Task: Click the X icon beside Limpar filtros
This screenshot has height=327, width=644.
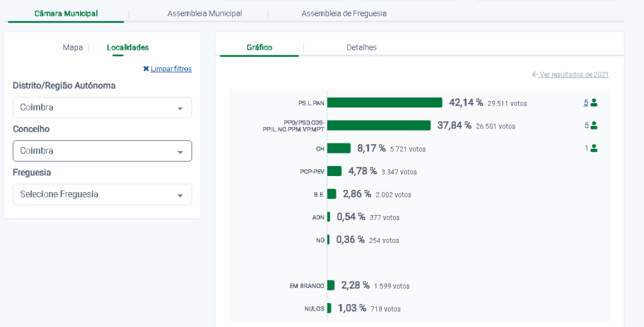Action: 146,69
